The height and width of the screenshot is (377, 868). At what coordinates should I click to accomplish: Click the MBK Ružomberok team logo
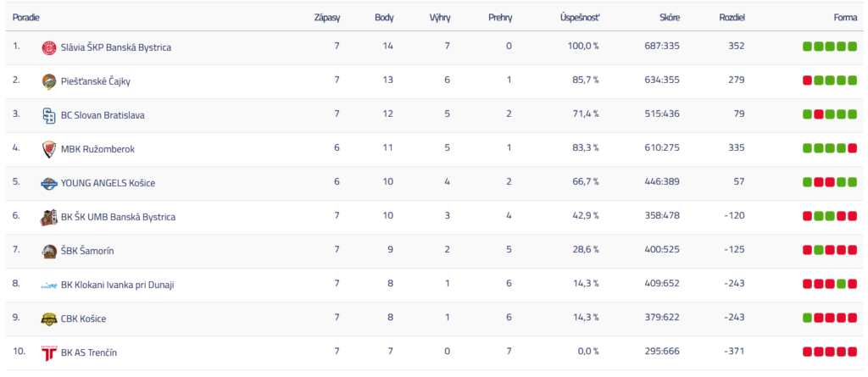click(x=49, y=149)
